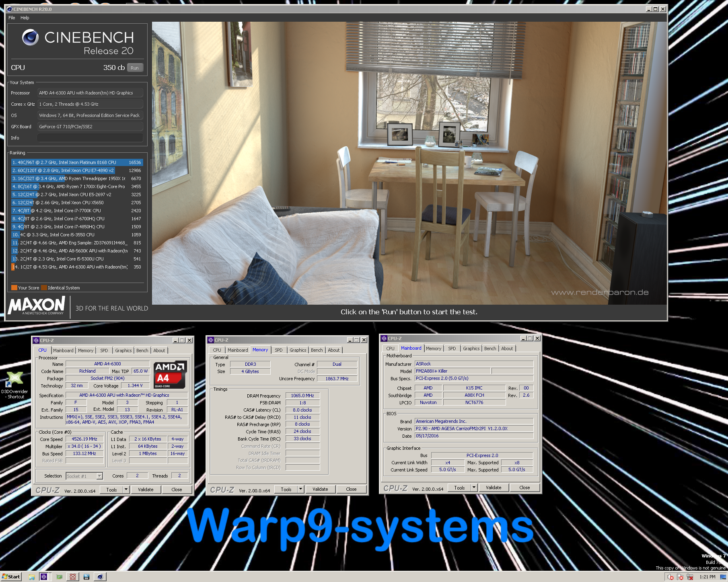The height and width of the screenshot is (582, 728).
Task: Click Validate in CPU-Z CPU window
Action: pos(146,490)
